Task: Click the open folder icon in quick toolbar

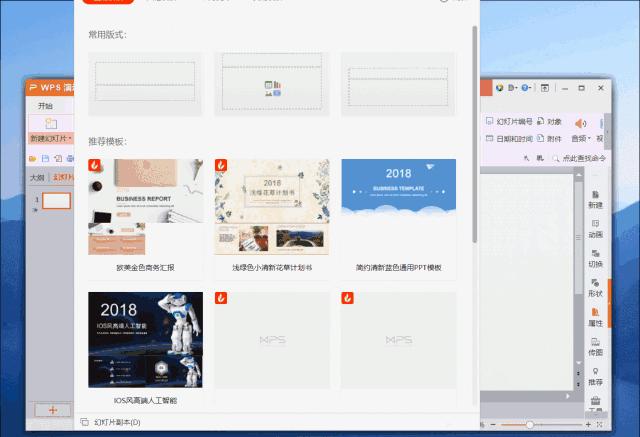Action: [x=33, y=158]
